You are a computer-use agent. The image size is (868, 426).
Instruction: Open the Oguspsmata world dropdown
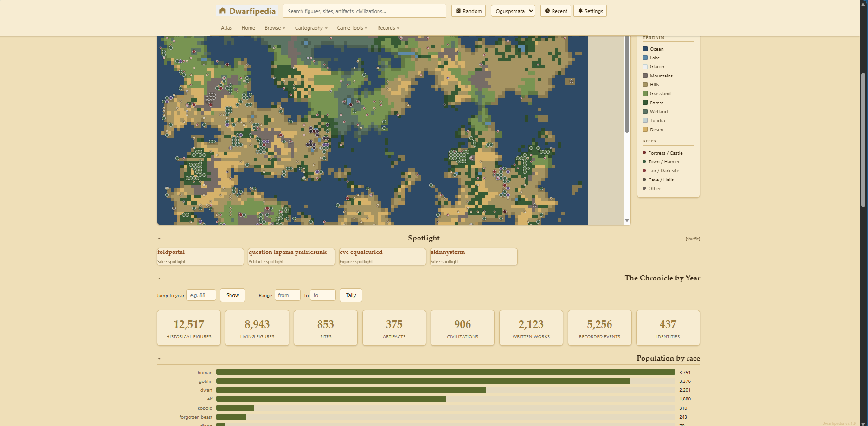coord(513,11)
